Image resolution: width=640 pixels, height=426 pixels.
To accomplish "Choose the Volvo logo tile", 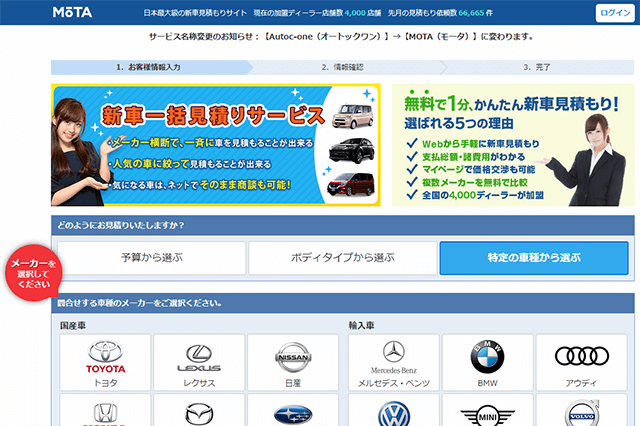I will tap(581, 410).
